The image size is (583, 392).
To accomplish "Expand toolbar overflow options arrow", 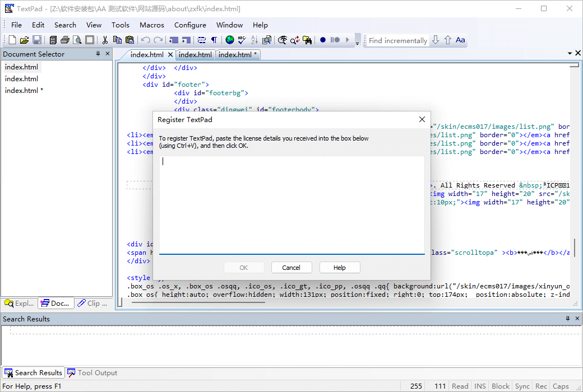I will point(357,40).
